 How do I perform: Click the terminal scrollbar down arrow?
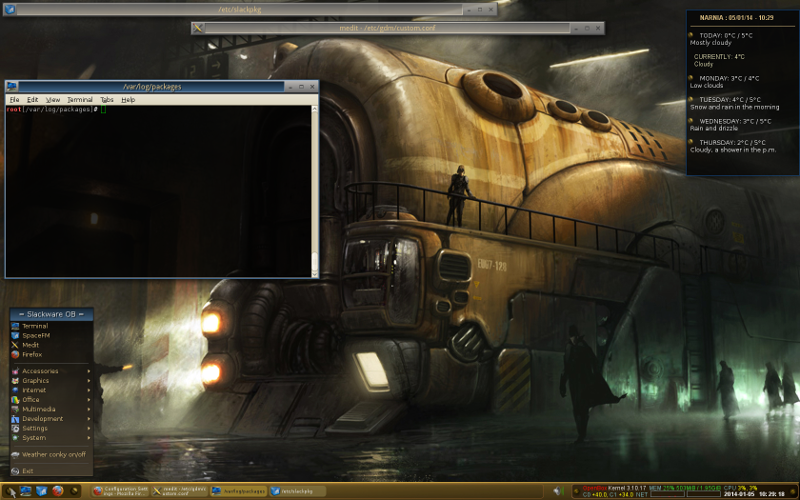(315, 274)
